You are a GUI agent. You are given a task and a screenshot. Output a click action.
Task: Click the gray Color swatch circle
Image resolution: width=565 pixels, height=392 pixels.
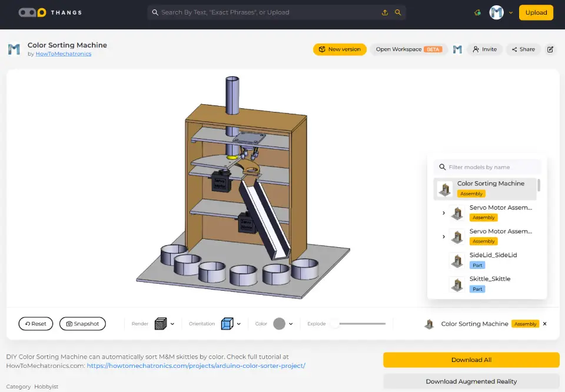pyautogui.click(x=279, y=324)
